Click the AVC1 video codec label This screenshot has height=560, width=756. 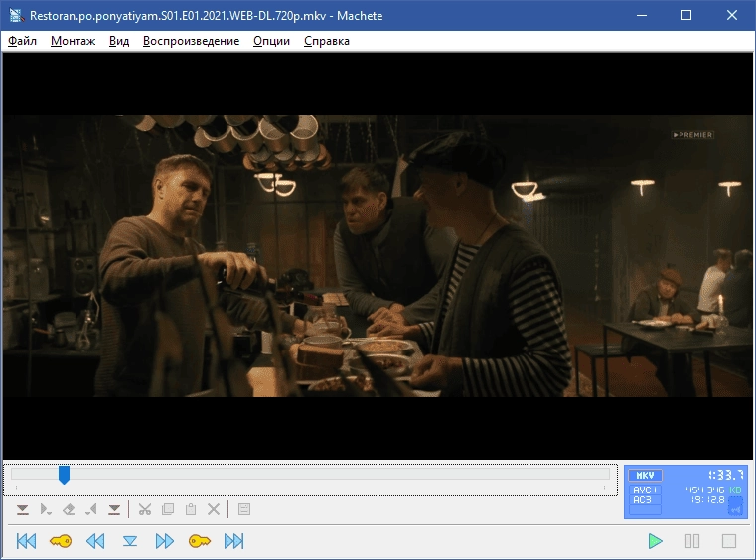[x=645, y=490]
